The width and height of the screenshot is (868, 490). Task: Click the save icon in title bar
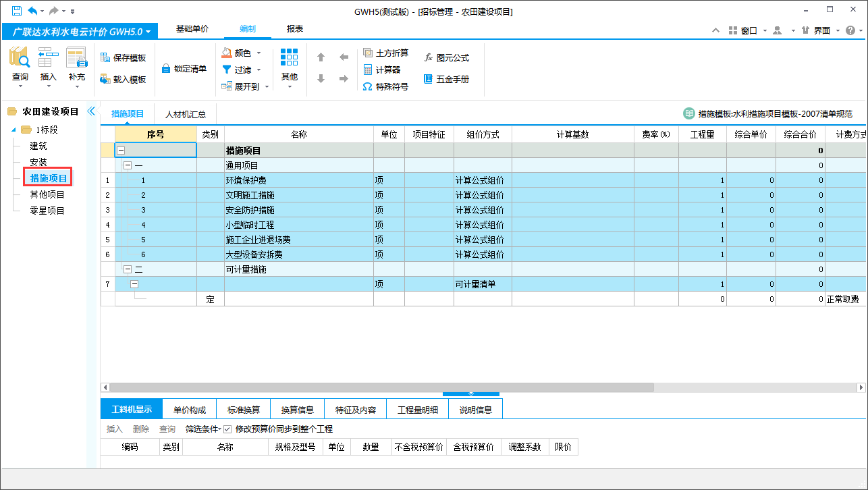click(16, 11)
